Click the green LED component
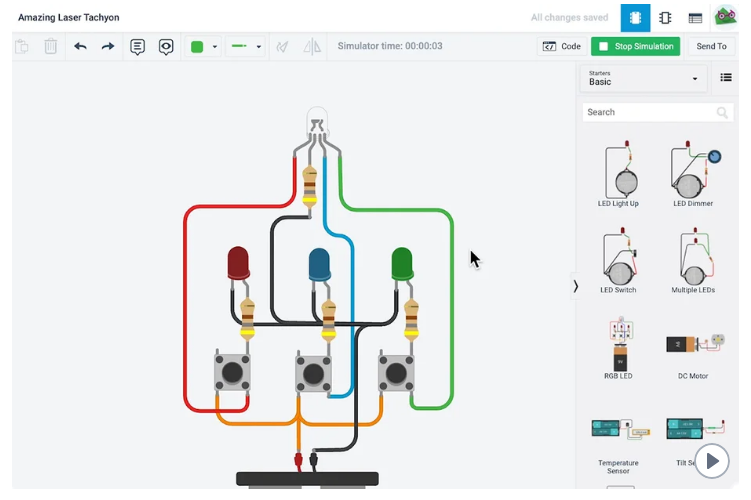This screenshot has width=751, height=500. (402, 264)
